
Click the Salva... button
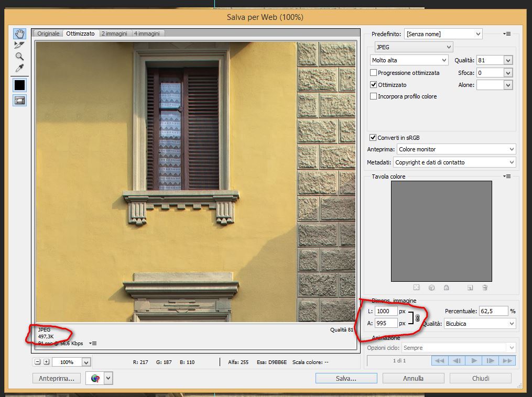point(346,378)
